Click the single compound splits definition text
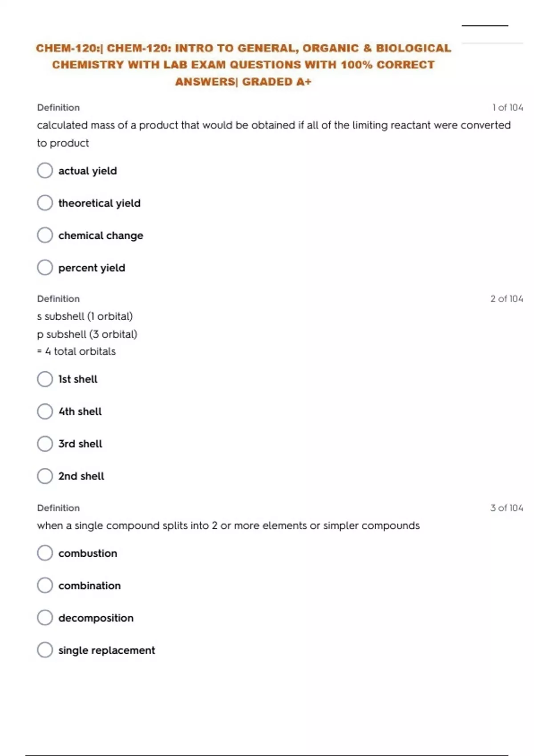This screenshot has width=534, height=756. tap(228, 526)
